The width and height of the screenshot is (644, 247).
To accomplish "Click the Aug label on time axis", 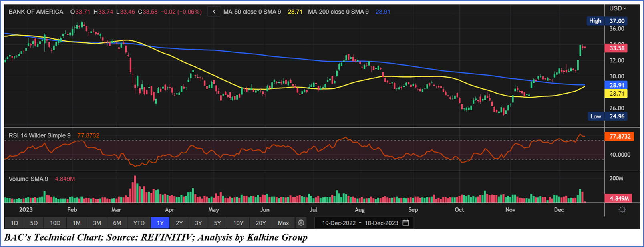I will tap(360, 210).
